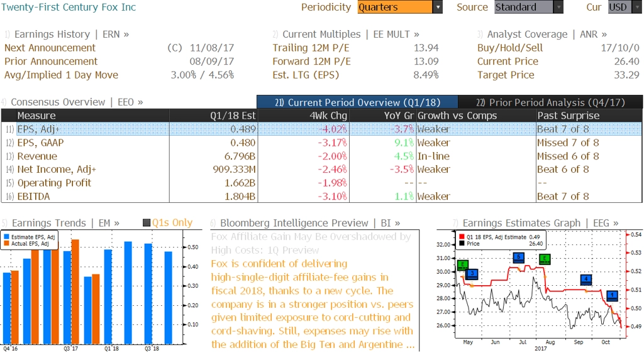Click the Bloomberg Intelligence preview body text
The image size is (644, 353).
click(313, 304)
